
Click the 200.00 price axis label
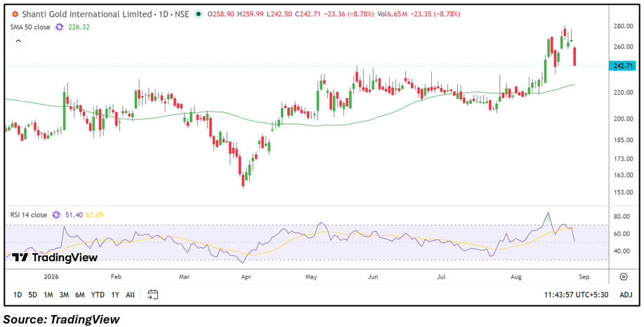622,119
